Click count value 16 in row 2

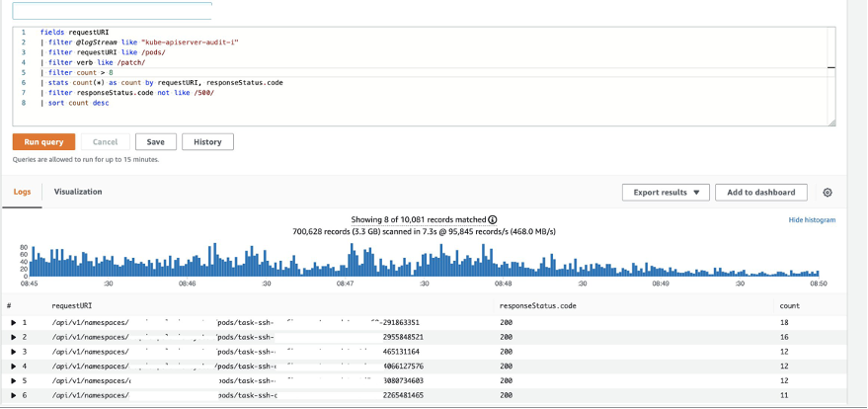(x=783, y=337)
